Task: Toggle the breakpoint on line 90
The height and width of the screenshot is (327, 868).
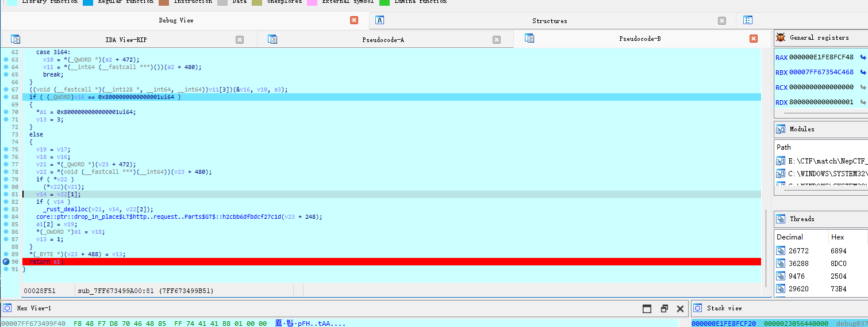Action: (x=6, y=261)
